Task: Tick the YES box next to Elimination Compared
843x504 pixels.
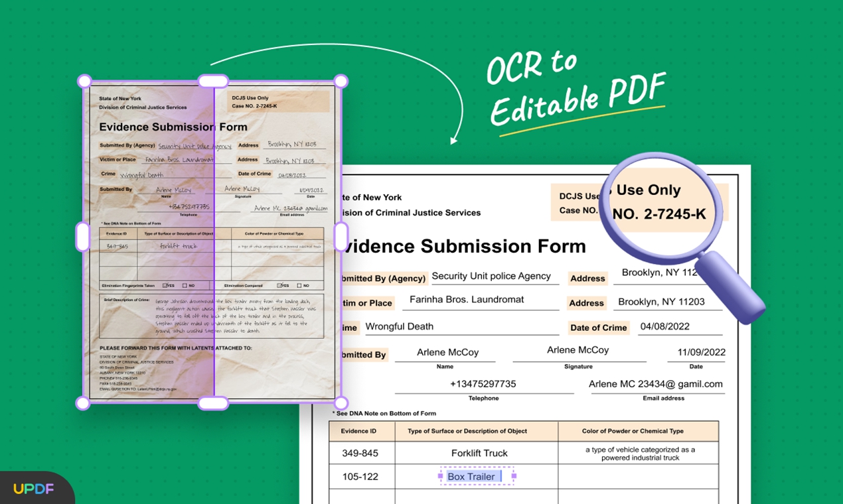Action: point(279,285)
